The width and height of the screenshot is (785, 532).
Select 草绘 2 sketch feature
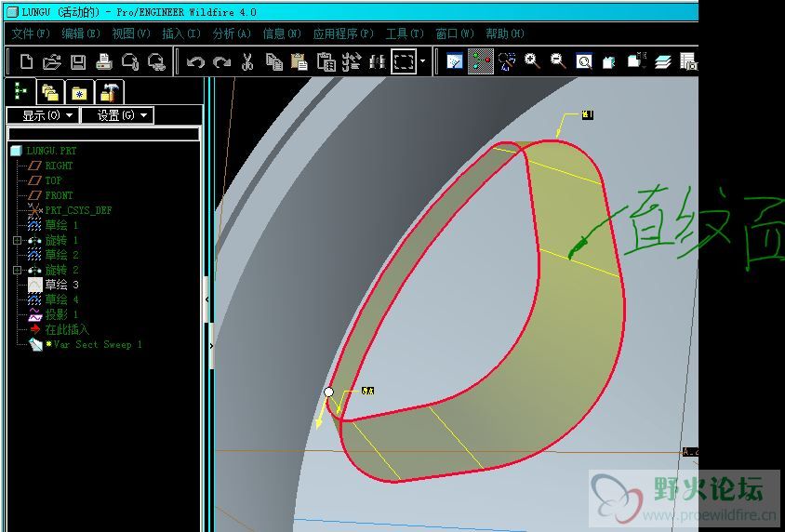(x=61, y=255)
